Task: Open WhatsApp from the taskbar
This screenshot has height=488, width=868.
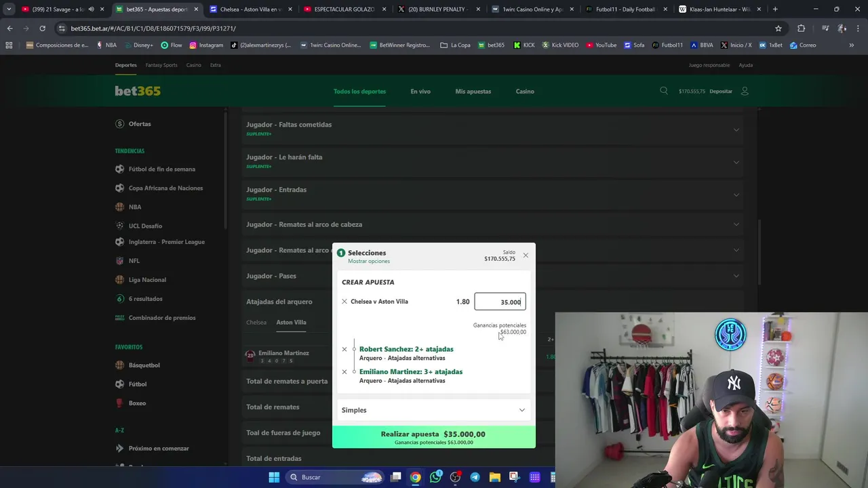Action: click(x=435, y=477)
